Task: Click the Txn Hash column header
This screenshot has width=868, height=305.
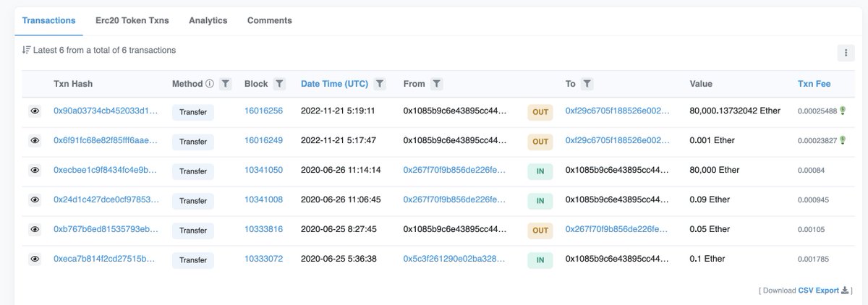Action: tap(73, 84)
